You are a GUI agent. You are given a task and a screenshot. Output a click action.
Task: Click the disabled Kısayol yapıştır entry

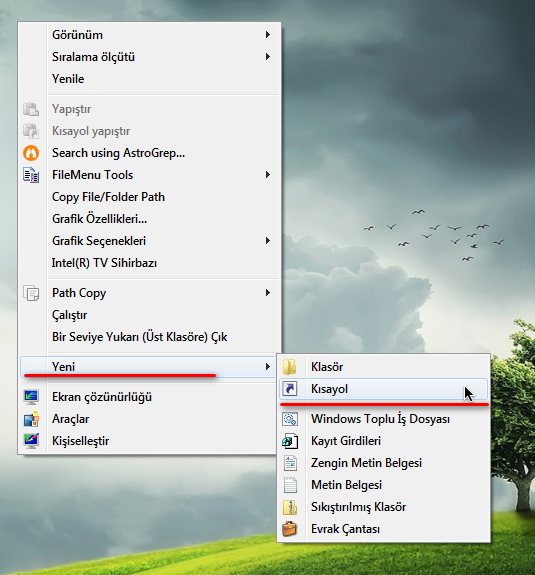(150, 131)
